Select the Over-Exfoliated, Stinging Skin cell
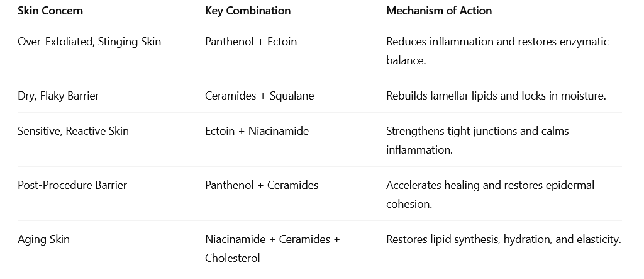Image resolution: width=644 pixels, height=279 pixels. (89, 42)
